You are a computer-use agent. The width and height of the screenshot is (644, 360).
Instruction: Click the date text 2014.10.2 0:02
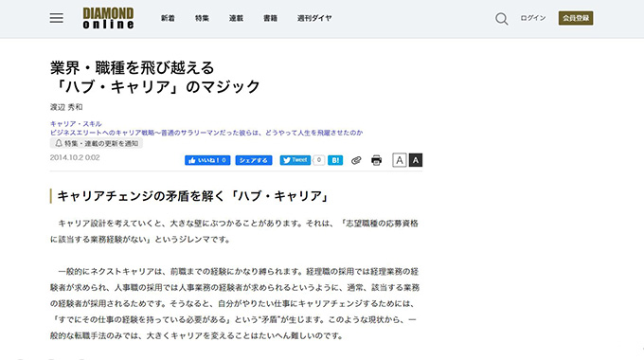click(x=75, y=158)
